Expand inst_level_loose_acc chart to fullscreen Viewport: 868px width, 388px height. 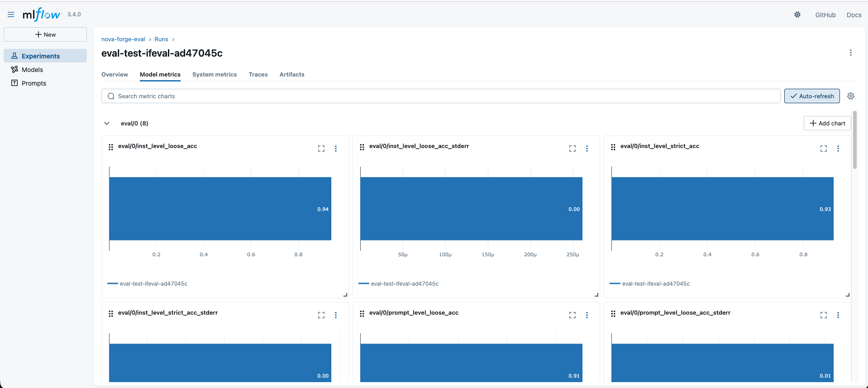pos(321,148)
